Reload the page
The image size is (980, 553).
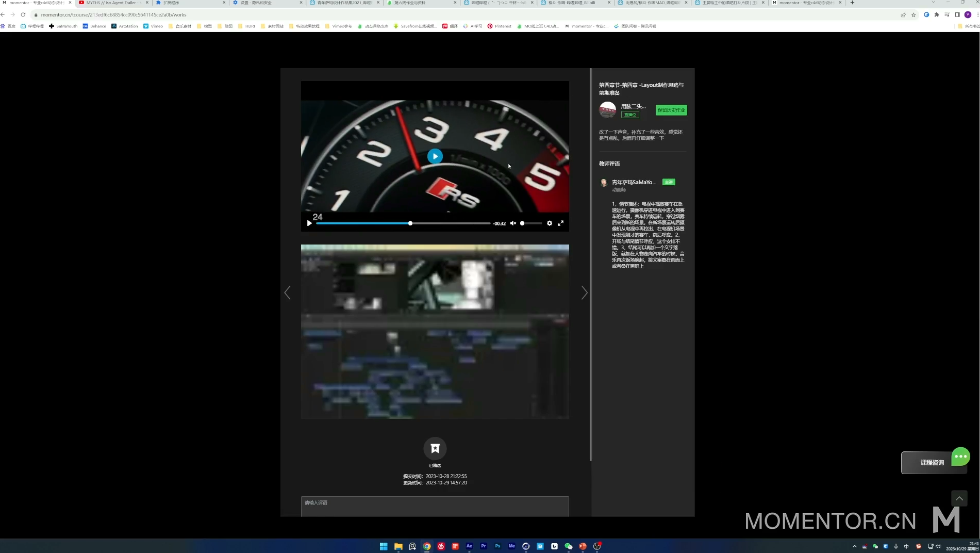[23, 14]
